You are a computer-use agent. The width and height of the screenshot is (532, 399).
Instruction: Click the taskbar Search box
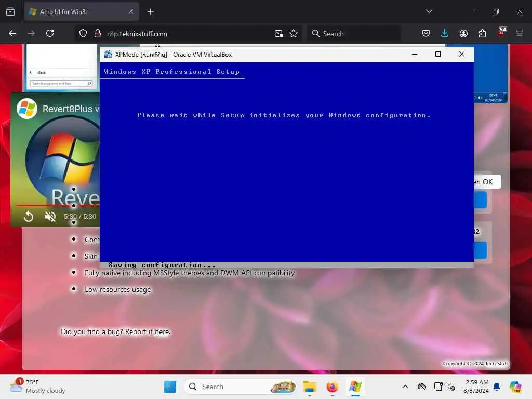click(x=240, y=387)
